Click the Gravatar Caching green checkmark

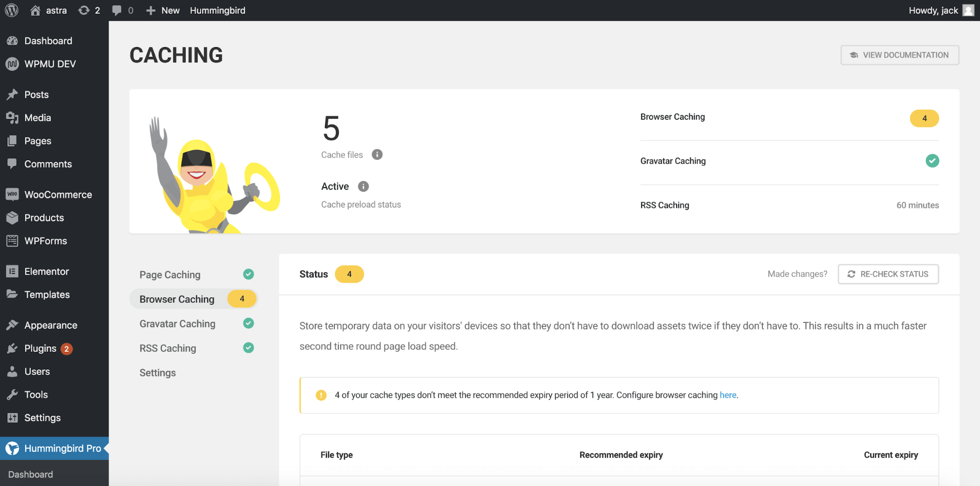tap(932, 161)
